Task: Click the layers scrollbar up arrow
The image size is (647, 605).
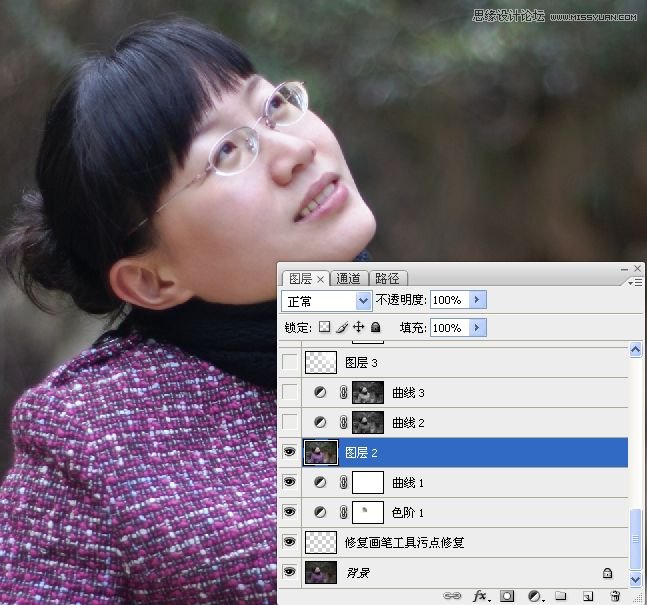Action: (635, 350)
